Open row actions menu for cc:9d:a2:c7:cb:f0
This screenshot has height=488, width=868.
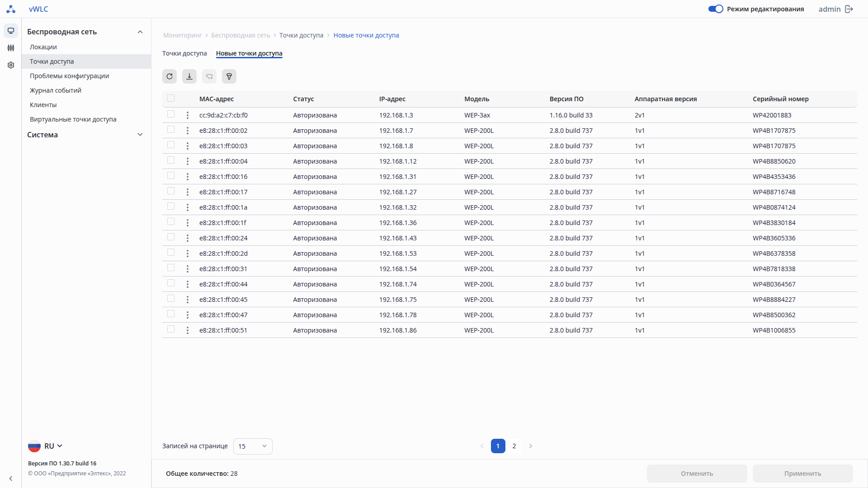[188, 115]
